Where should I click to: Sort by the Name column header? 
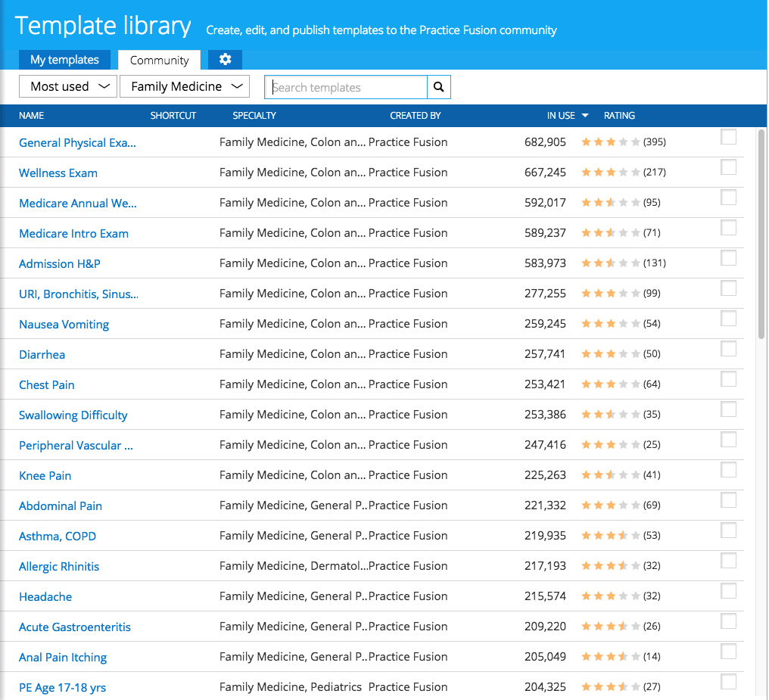32,116
